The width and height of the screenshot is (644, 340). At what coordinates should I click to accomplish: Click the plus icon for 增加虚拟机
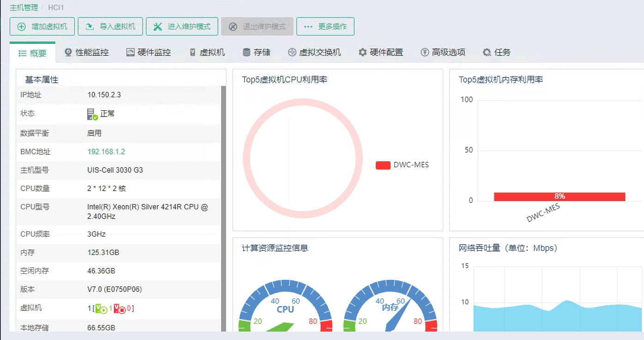click(21, 27)
